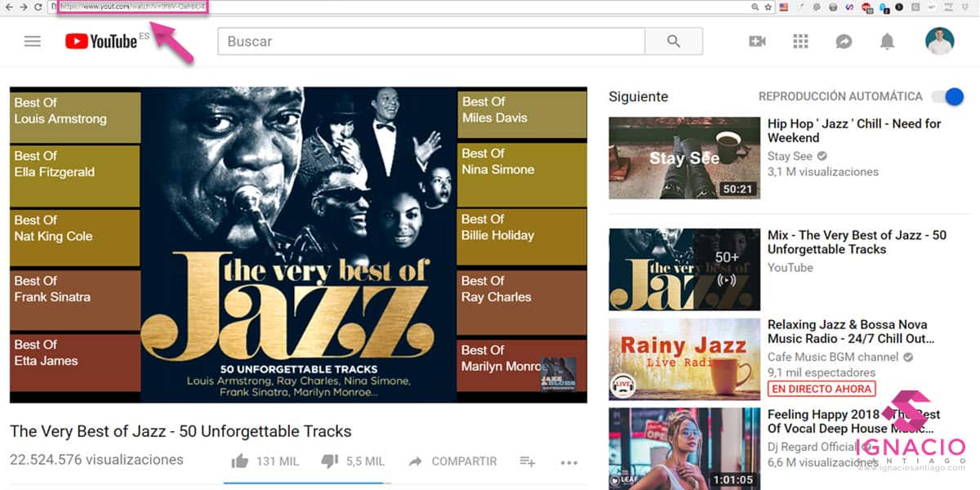This screenshot has width=980, height=490.
Task: Open Feeling Happy 2018 video thumbnail
Action: coord(684,448)
